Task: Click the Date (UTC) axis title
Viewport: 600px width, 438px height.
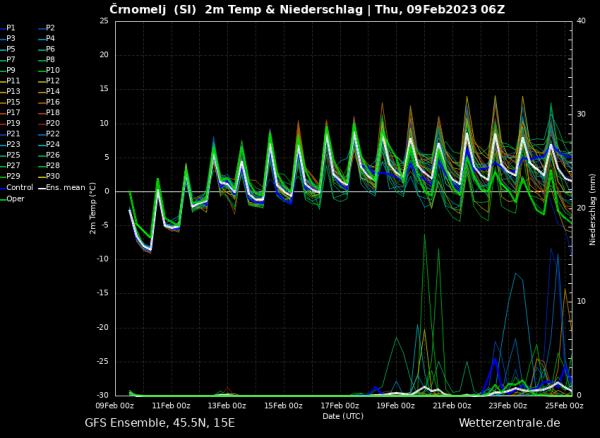Action: point(343,416)
